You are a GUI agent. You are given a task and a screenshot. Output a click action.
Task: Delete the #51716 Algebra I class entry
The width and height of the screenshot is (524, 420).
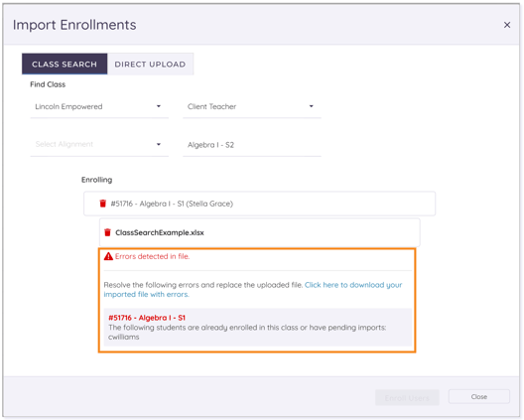[102, 204]
